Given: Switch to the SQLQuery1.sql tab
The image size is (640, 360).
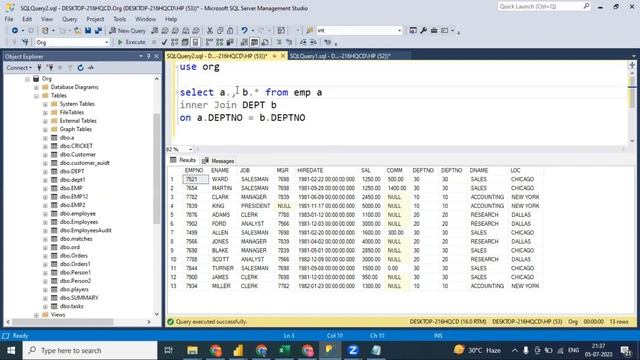Looking at the screenshot, I should [x=340, y=56].
